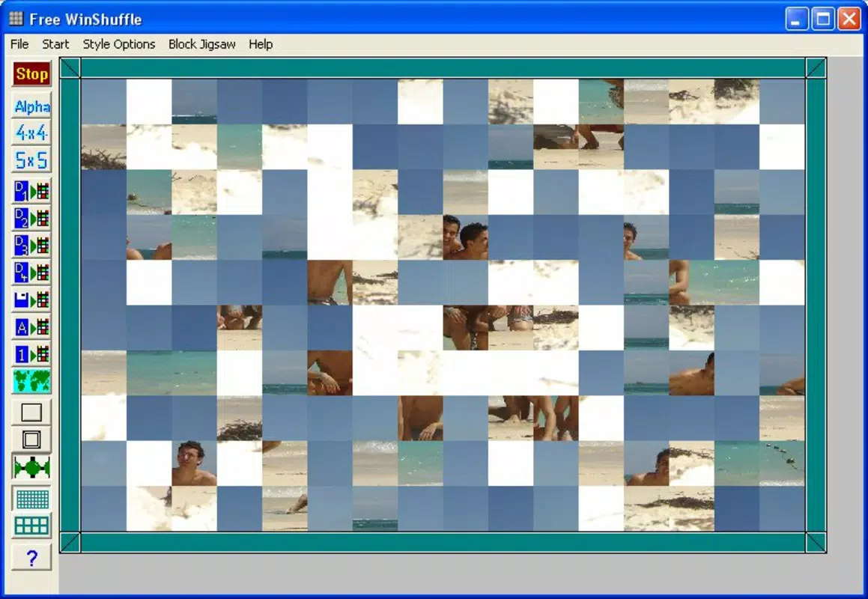This screenshot has width=868, height=599.
Task: Select the Alpha puzzle mode button
Action: tap(31, 106)
